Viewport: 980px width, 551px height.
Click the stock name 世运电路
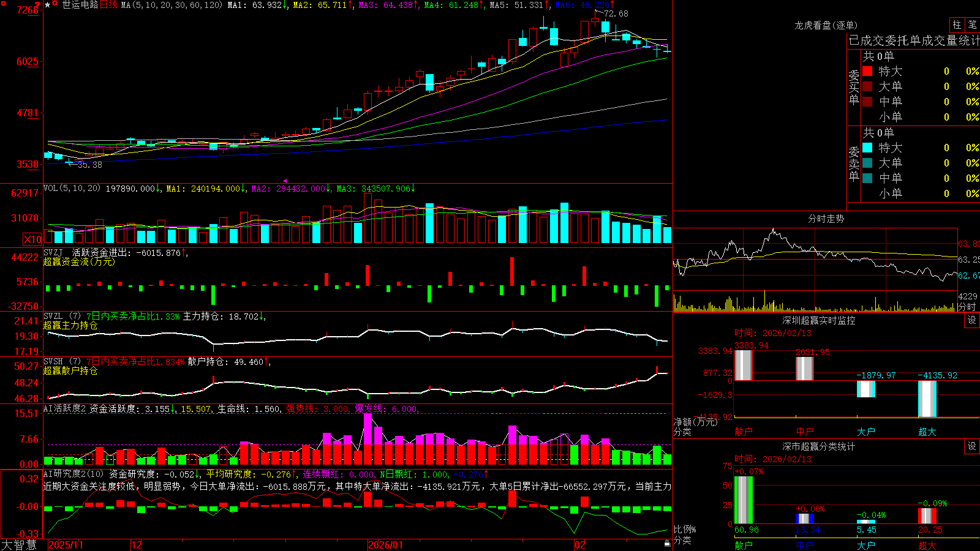point(80,5)
